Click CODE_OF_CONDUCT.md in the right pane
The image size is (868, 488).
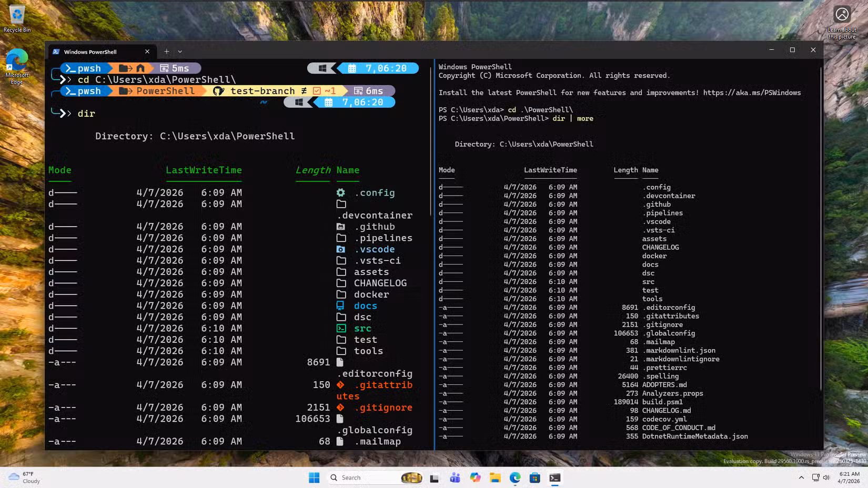point(679,428)
